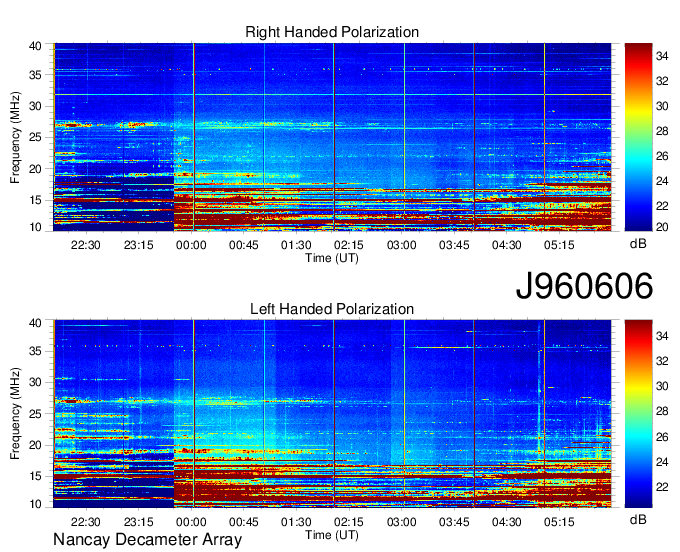Click the 26 dB tick on the right-handed color bar

pos(662,156)
